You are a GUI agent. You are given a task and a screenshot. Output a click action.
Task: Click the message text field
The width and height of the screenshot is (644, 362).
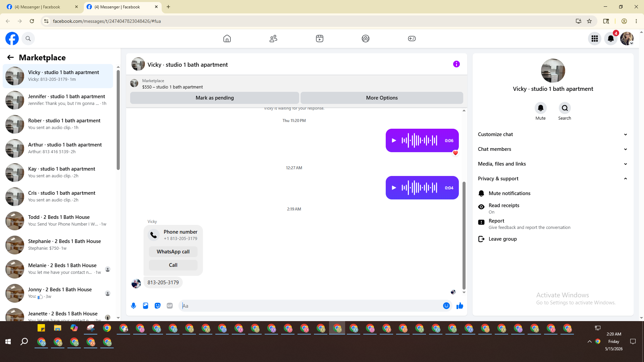tap(311, 306)
